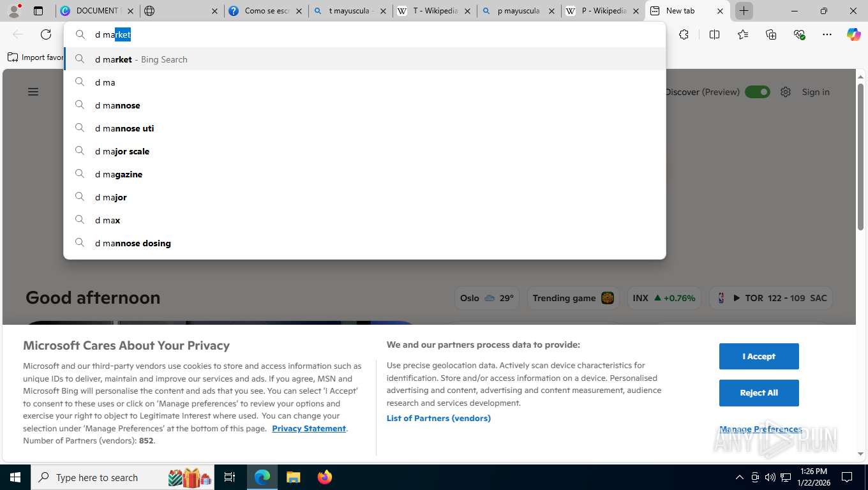Viewport: 868px width, 490px height.
Task: Close the 't mayuscula' tab
Action: pyautogui.click(x=383, y=11)
